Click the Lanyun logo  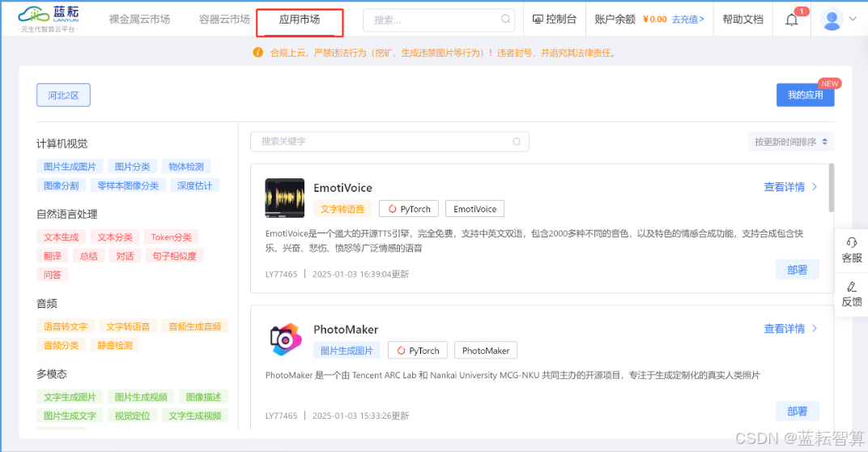click(x=49, y=19)
